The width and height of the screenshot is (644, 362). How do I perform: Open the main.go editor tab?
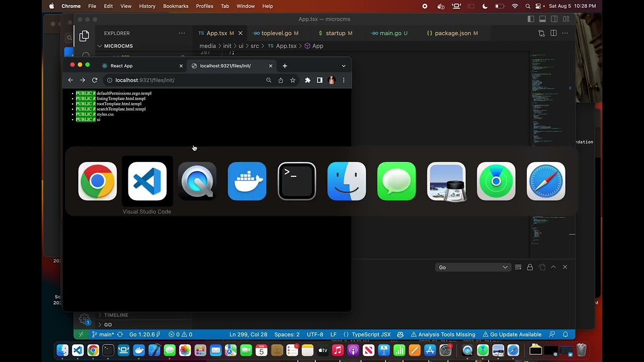tap(390, 33)
